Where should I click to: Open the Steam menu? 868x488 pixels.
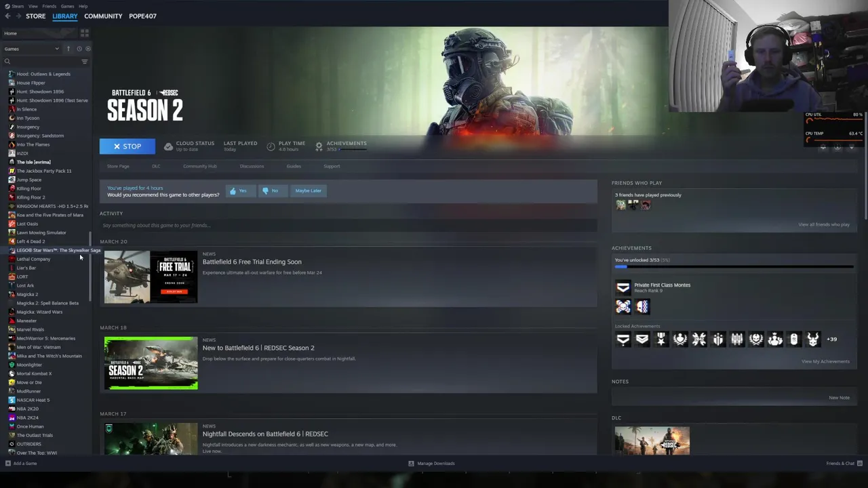coord(18,6)
